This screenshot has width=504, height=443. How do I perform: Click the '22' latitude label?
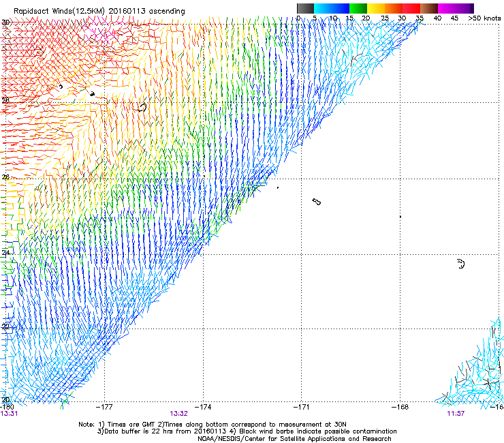point(5,326)
